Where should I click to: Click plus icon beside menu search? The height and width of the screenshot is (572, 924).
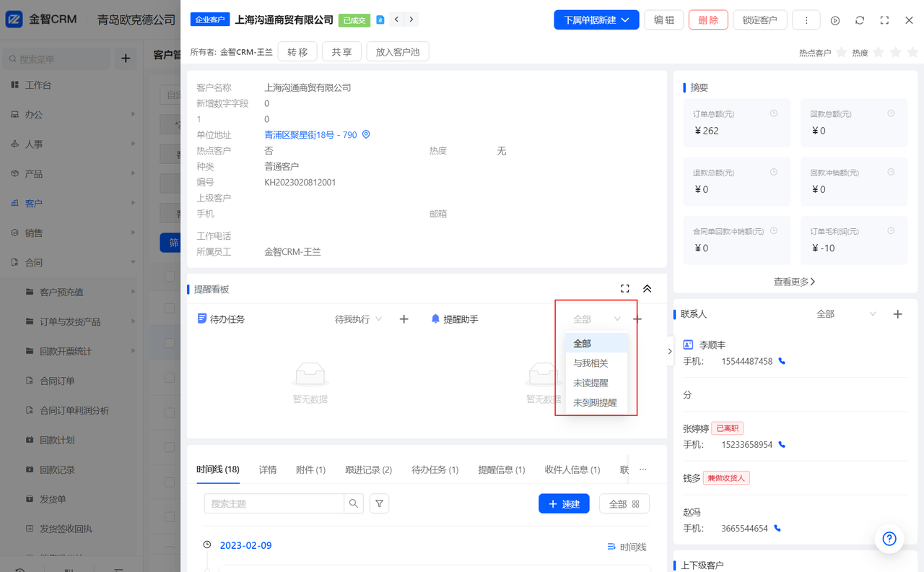(126, 58)
